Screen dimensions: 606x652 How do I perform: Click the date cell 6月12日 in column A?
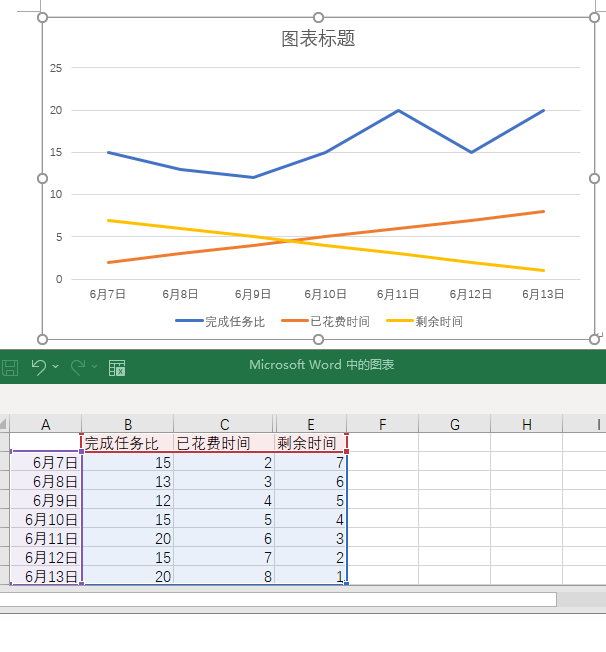click(46, 557)
